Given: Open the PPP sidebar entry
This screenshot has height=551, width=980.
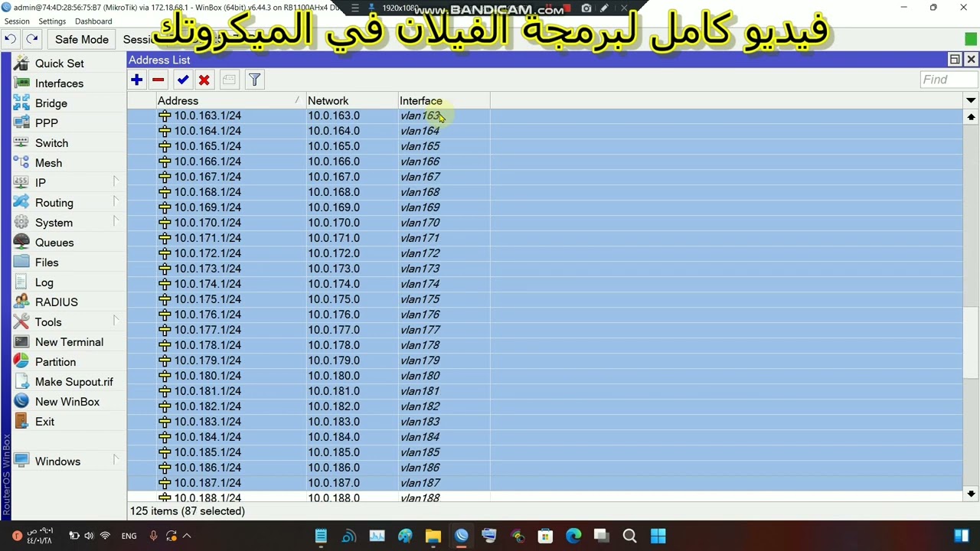Looking at the screenshot, I should pos(46,123).
